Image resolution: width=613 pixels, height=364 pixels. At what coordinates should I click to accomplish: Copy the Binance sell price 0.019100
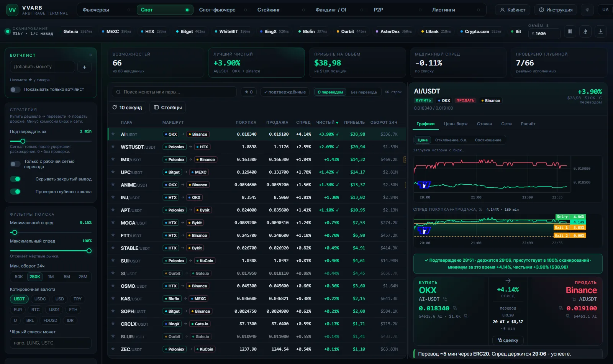[x=561, y=308]
